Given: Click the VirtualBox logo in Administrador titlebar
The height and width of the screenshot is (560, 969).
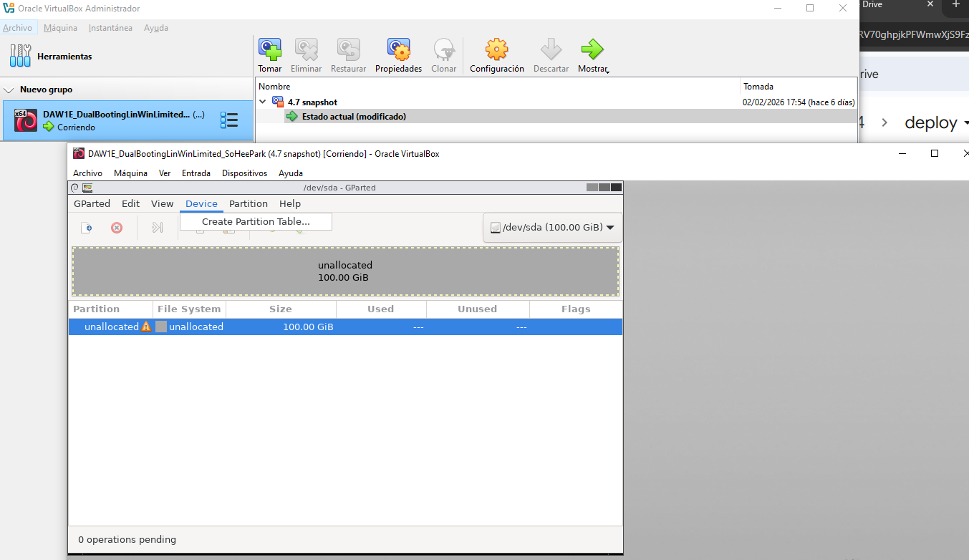Looking at the screenshot, I should click(x=9, y=8).
